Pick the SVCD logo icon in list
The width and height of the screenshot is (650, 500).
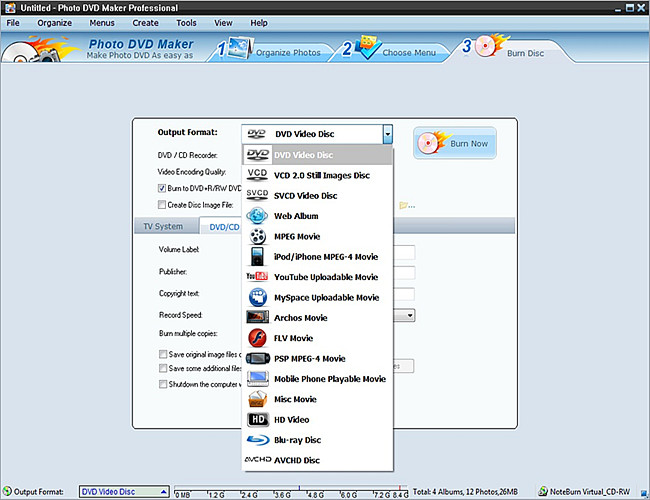click(x=257, y=195)
